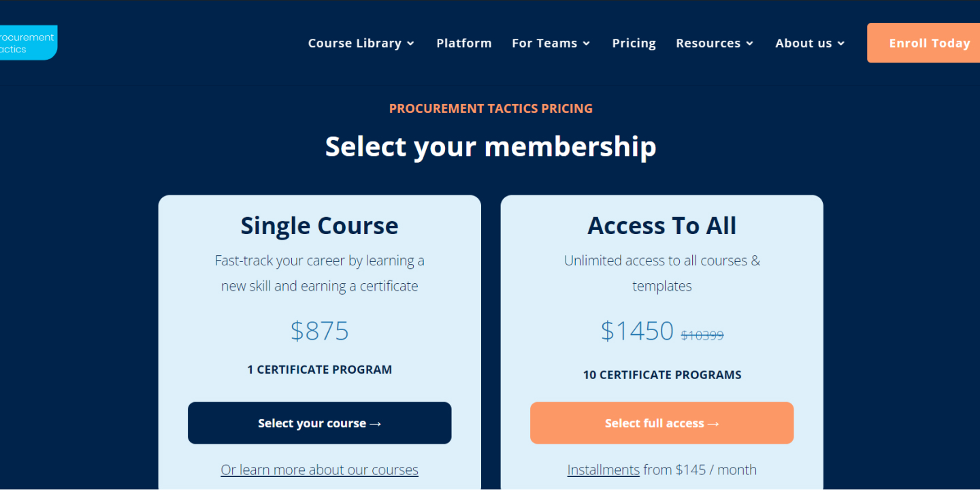The image size is (980, 490).
Task: Click the $1450 price text
Action: click(638, 331)
